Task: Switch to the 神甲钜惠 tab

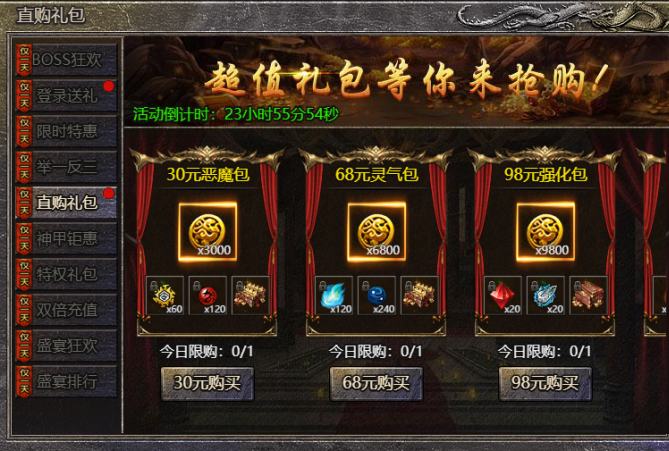Action: (66, 239)
